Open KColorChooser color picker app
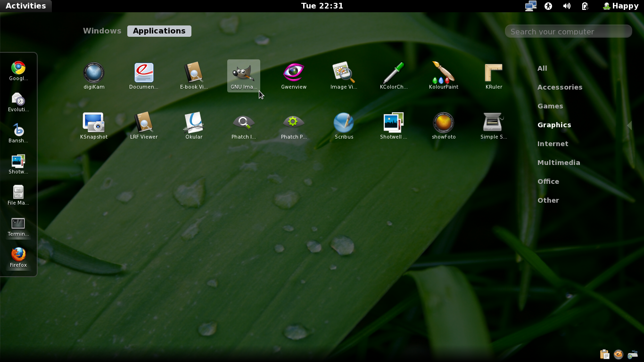The height and width of the screenshot is (362, 644). pyautogui.click(x=394, y=76)
